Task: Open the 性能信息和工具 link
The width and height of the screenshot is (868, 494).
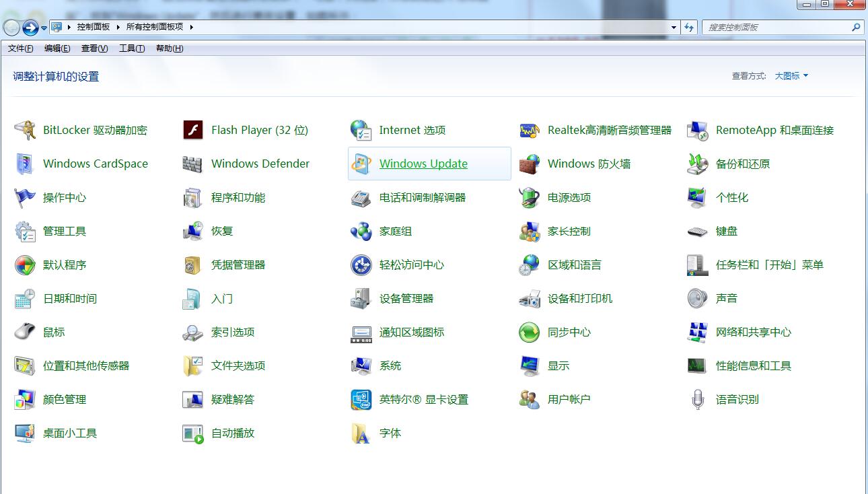Action: 754,365
